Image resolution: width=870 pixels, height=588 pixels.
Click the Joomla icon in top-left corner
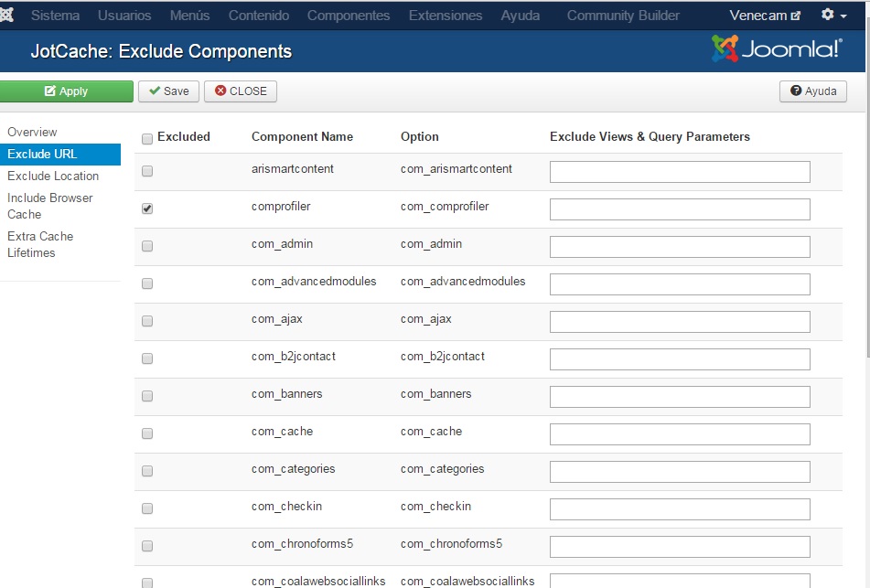pos(6,15)
